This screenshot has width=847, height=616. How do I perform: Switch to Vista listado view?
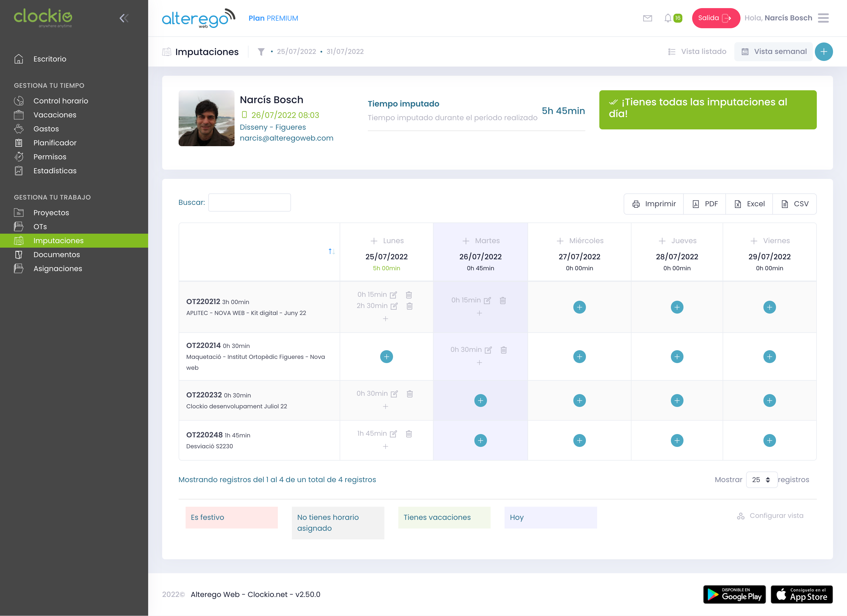click(x=697, y=51)
